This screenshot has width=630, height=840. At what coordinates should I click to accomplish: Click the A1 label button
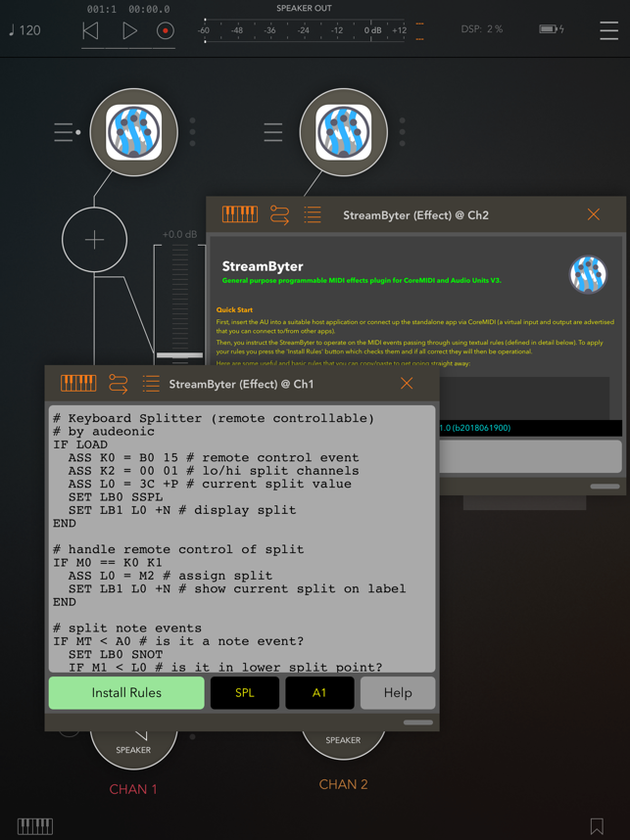319,693
